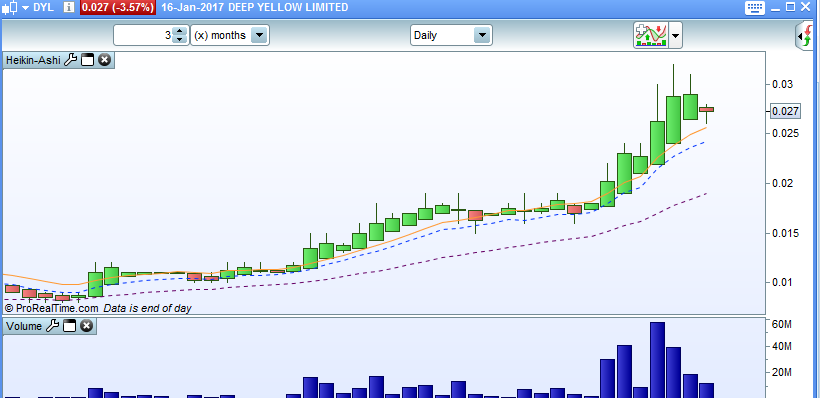The width and height of the screenshot is (820, 398).
Task: Click the Heikin-Ashi panel window icon
Action: [x=87, y=60]
